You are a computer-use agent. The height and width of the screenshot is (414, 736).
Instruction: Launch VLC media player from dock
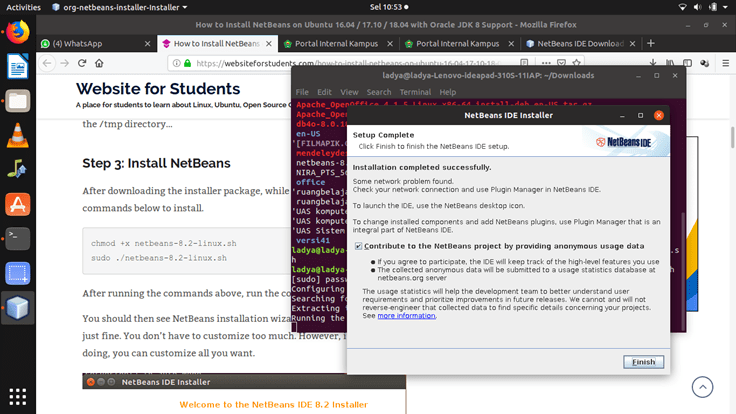[18, 135]
